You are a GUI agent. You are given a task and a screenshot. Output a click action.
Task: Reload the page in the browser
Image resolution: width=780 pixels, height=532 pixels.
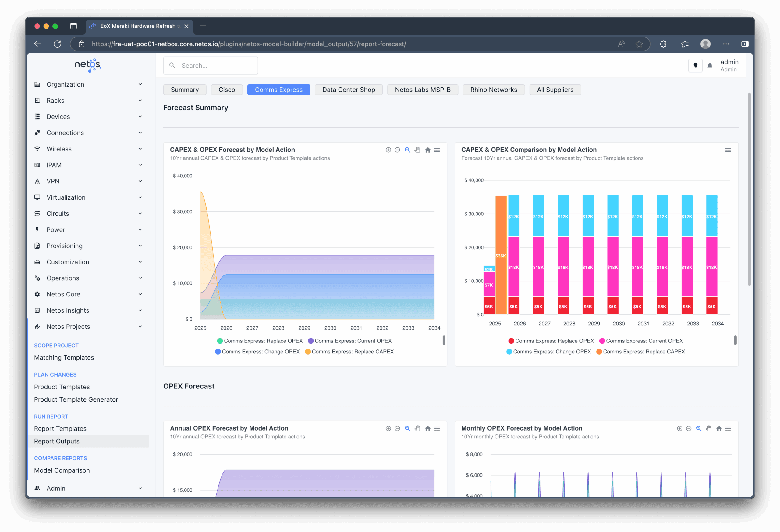(x=57, y=44)
